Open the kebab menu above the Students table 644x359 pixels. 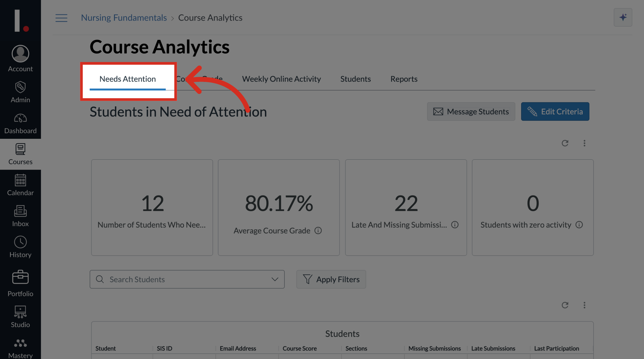tap(584, 305)
